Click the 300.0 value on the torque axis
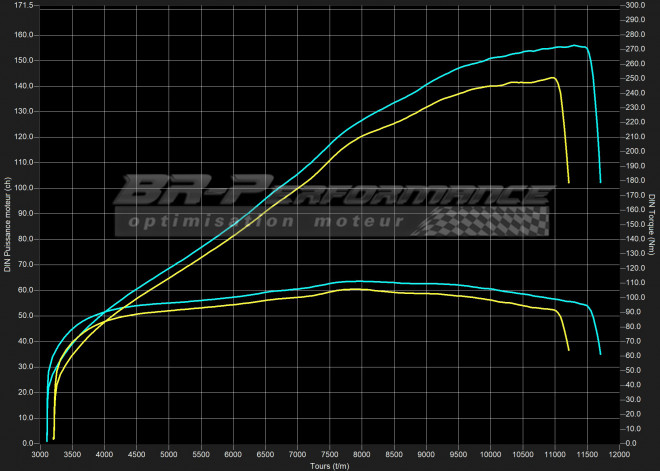 coord(635,6)
